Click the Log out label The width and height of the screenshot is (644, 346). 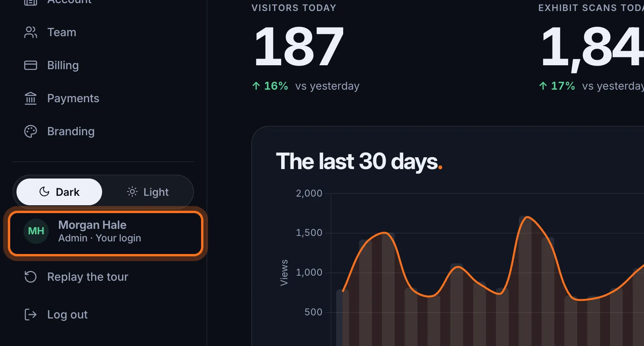pos(67,315)
